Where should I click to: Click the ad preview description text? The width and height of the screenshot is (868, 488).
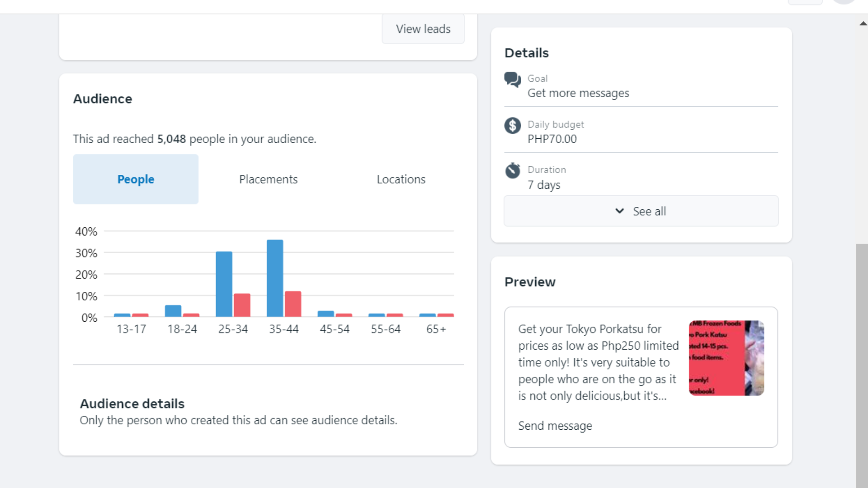(x=598, y=362)
